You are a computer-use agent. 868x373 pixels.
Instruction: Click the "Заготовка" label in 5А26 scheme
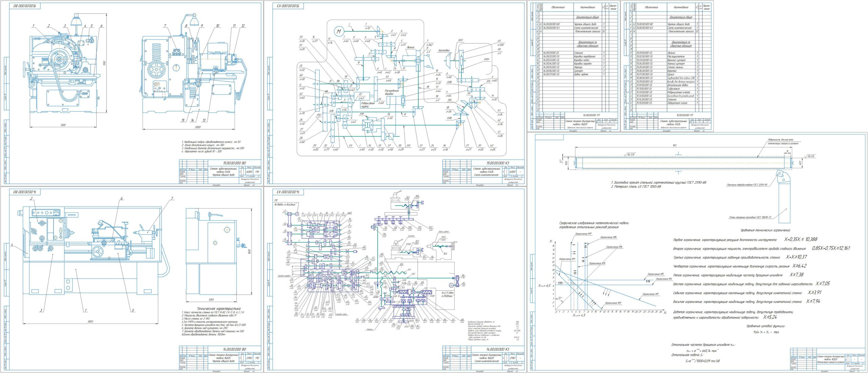pos(443,50)
